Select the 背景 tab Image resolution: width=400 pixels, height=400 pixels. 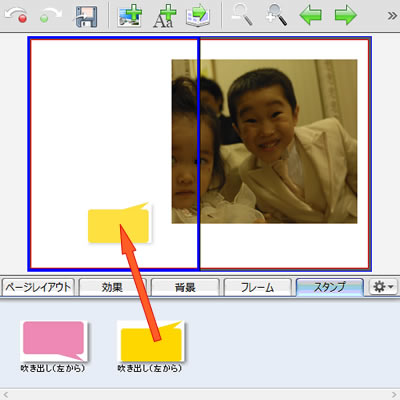[x=185, y=287]
